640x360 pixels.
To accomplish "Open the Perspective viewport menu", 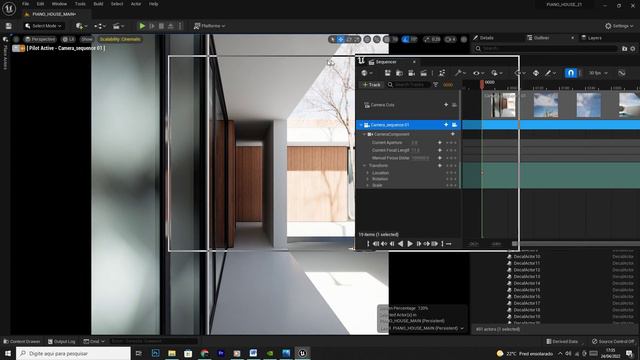I will [x=40, y=39].
